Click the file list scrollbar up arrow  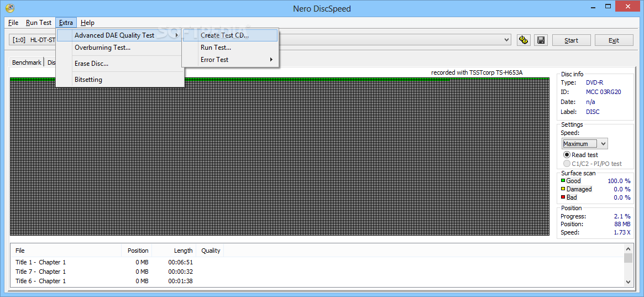628,248
